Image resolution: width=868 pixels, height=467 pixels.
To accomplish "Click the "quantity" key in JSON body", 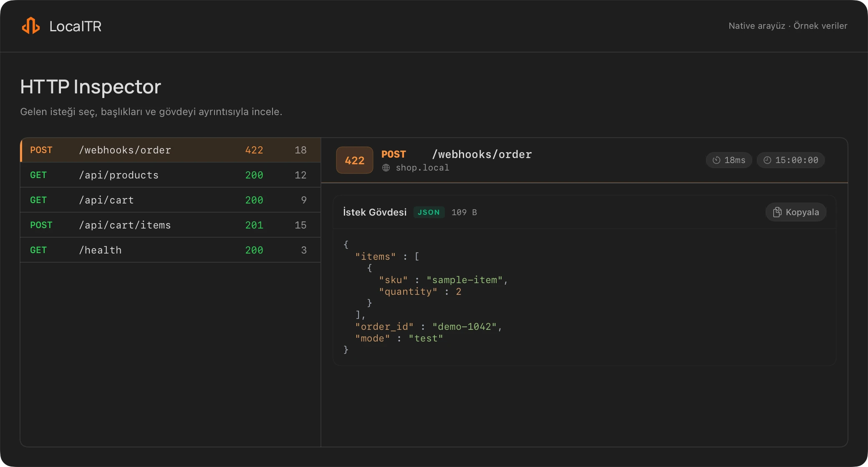I will point(408,292).
